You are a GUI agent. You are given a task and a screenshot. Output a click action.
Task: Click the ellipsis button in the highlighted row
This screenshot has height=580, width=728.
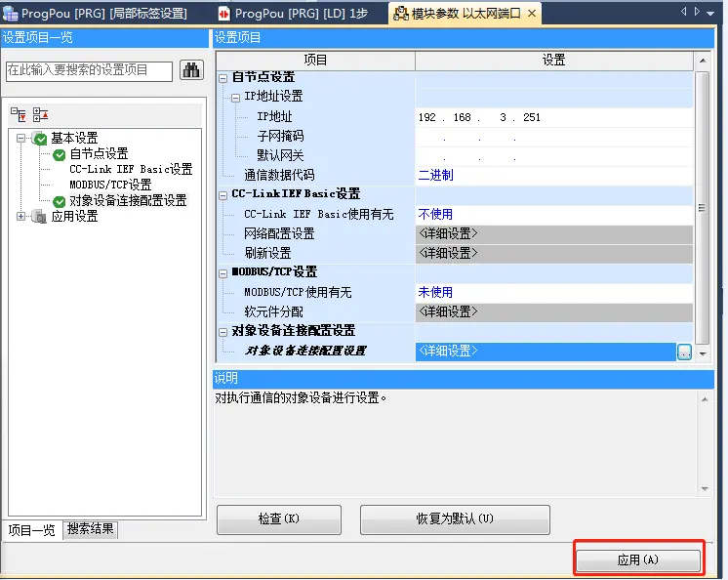[685, 352]
